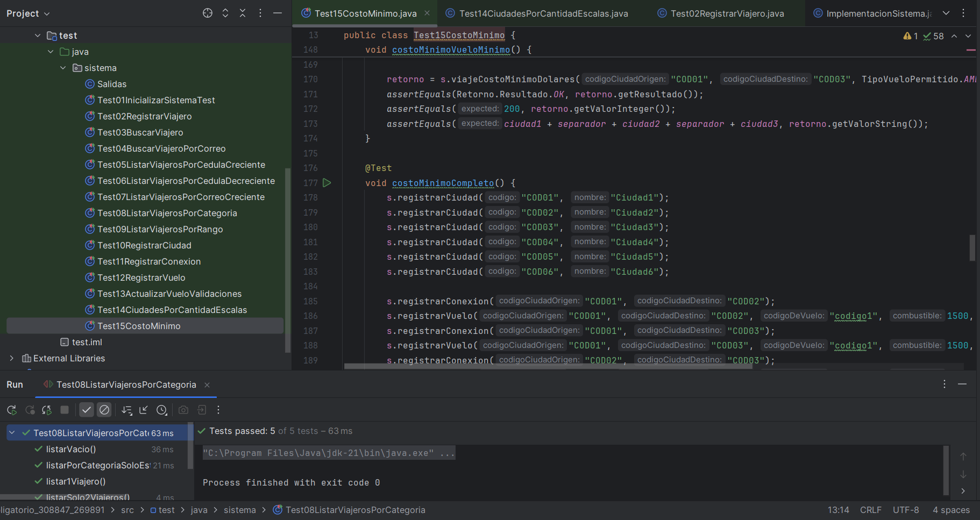Screen dimensions: 980x520
Task: Toggle auto-test rerun
Action: click(x=47, y=410)
